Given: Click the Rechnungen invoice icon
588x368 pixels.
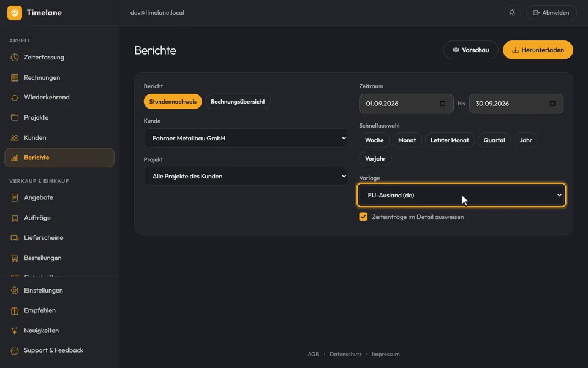Looking at the screenshot, I should pyautogui.click(x=15, y=78).
